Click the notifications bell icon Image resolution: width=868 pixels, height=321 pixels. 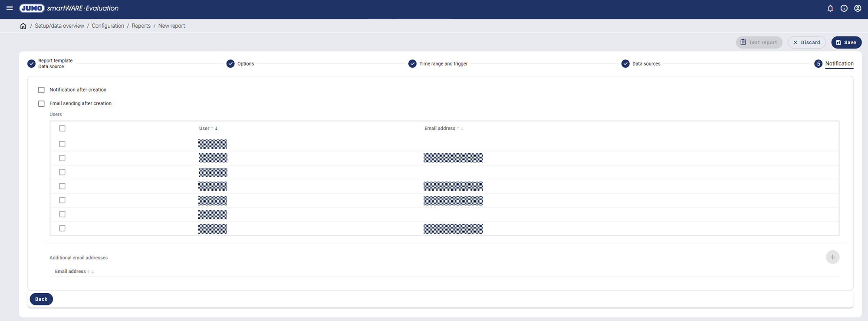pyautogui.click(x=830, y=8)
